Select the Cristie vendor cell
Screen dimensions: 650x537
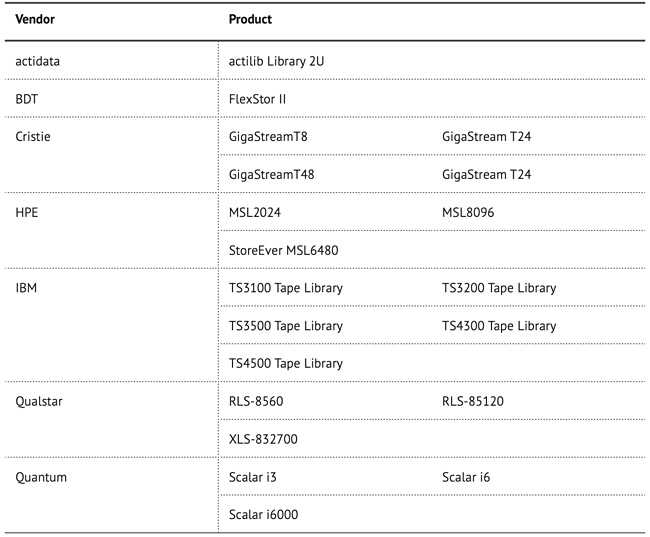tap(34, 137)
